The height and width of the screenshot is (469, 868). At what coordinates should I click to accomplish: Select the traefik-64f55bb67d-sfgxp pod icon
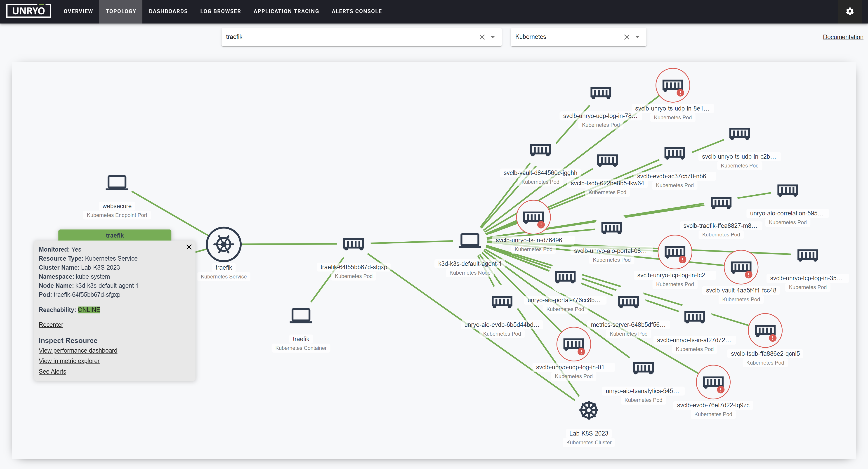(354, 244)
